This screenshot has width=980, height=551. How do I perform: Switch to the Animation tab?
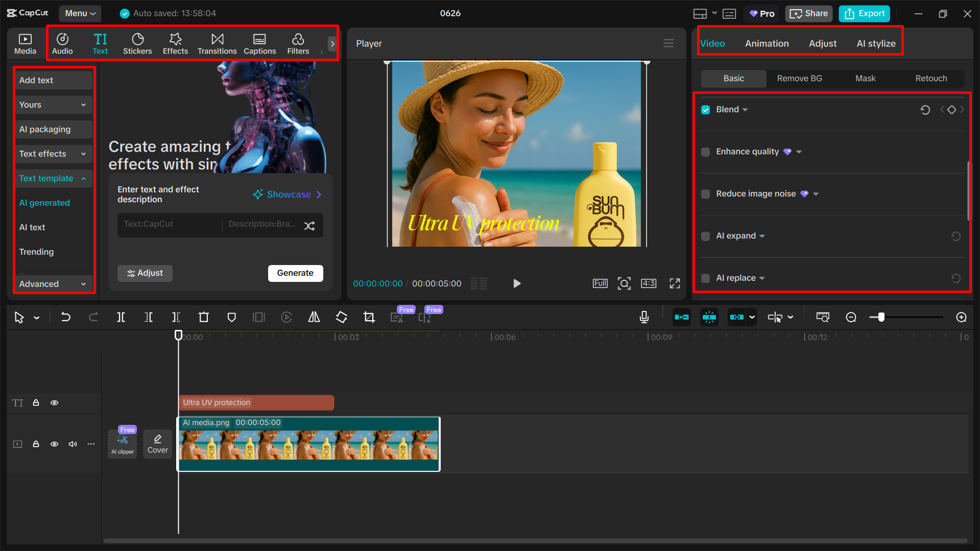(x=767, y=43)
